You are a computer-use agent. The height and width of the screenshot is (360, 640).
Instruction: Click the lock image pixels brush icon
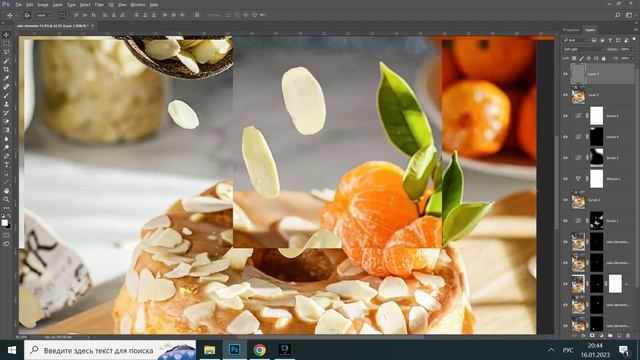[x=582, y=58]
